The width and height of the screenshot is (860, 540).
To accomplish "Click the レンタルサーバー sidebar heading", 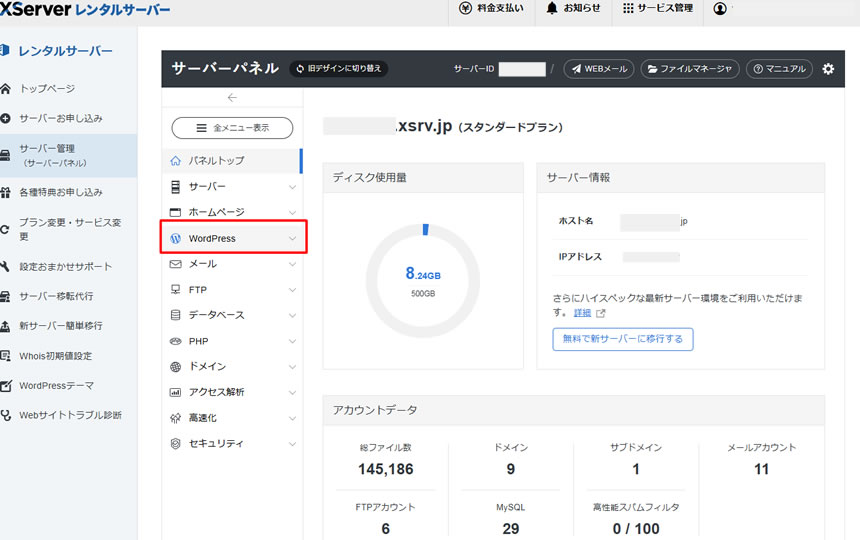I will (64, 51).
